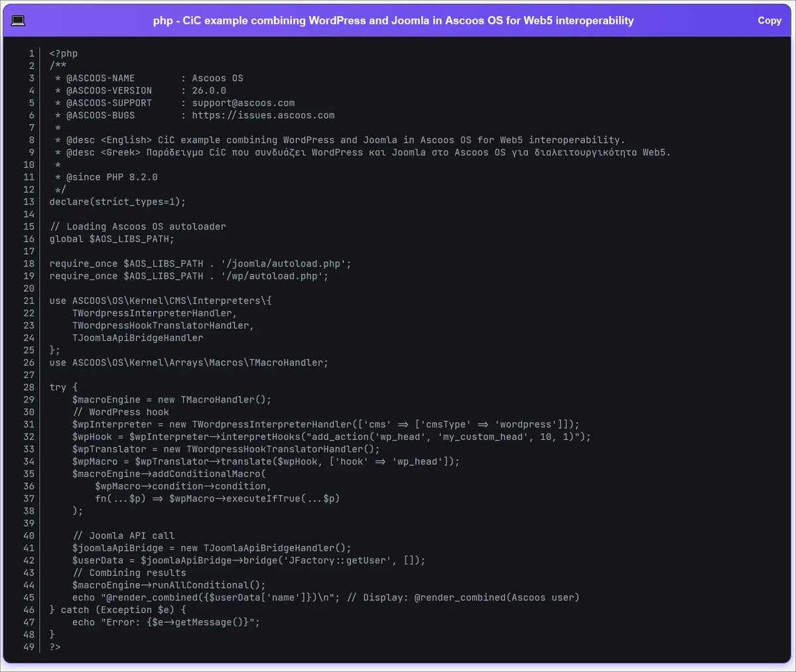Click the '// Loading Ascoos OS autoloader' comment
Viewport: 796px width, 672px height.
click(x=137, y=227)
